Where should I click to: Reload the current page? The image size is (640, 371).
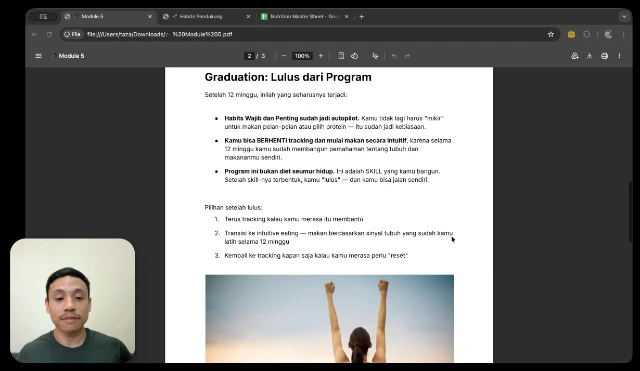coord(49,34)
